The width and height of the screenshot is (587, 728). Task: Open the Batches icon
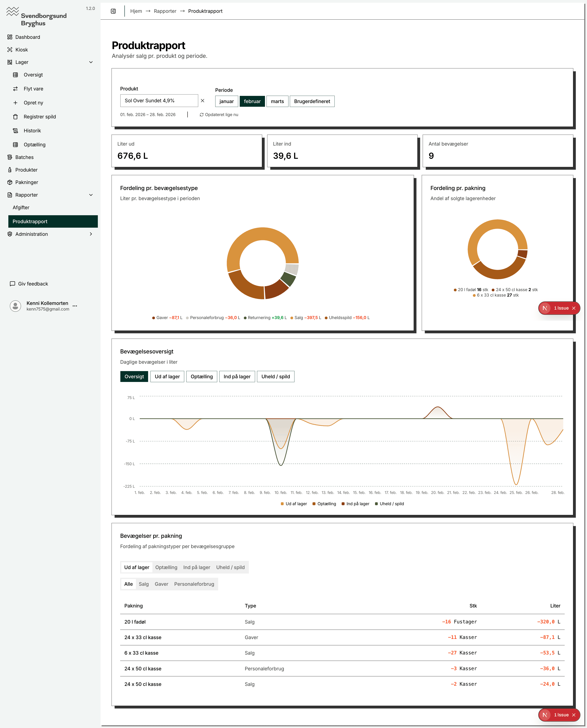[x=10, y=157]
